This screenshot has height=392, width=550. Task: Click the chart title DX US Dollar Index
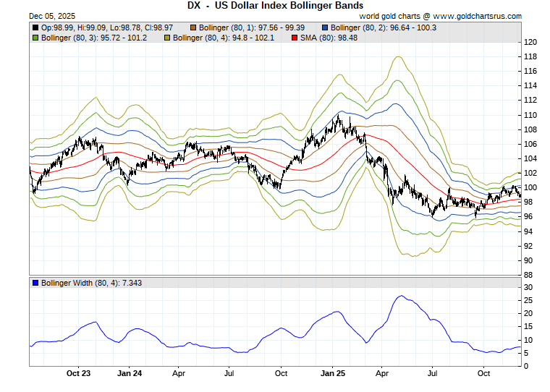(x=274, y=5)
